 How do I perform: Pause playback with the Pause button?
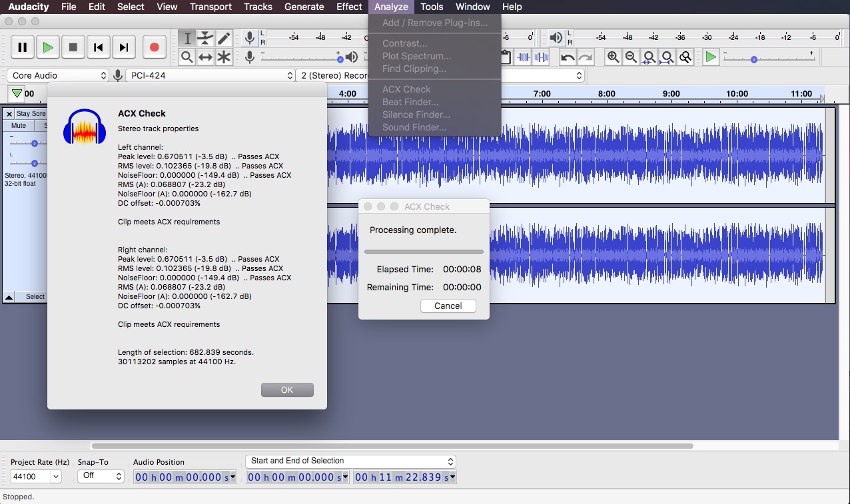point(23,47)
